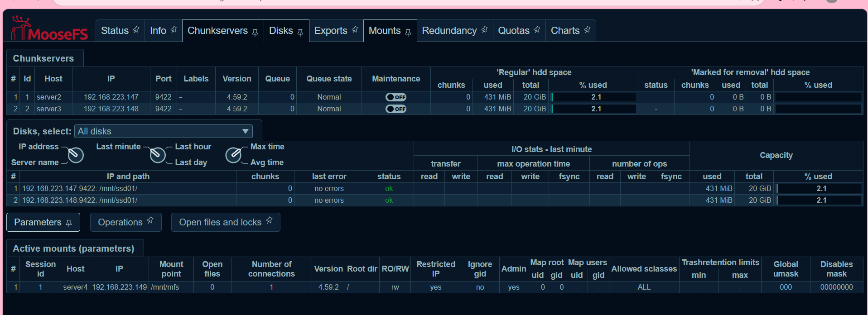
Task: Click mount point /mnt/mfs
Action: click(165, 287)
